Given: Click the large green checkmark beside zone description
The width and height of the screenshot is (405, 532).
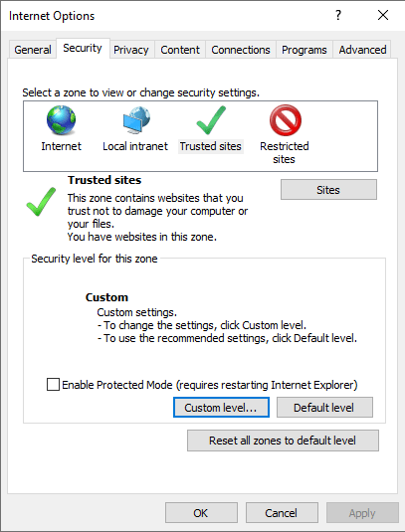Looking at the screenshot, I should (41, 202).
